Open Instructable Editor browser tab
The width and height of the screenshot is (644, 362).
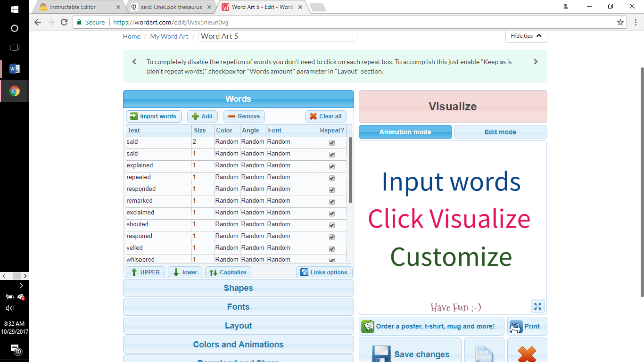(78, 7)
